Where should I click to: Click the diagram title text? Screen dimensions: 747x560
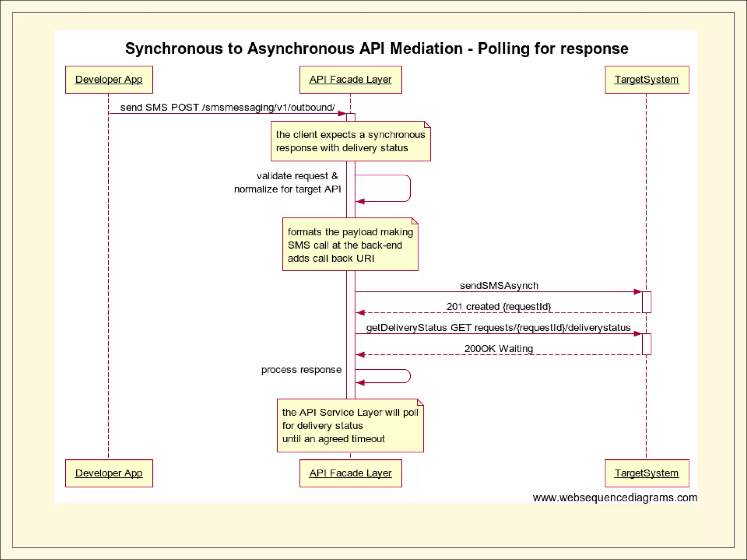pyautogui.click(x=376, y=48)
